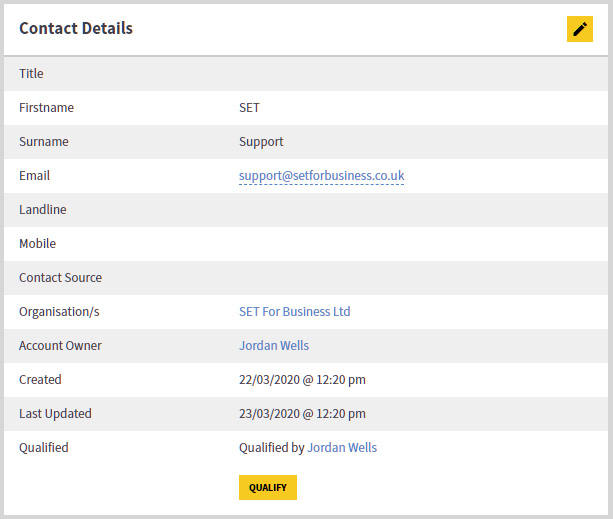Open the support@setforbusiness.co.uk email link
Viewport: 613px width, 519px height.
click(321, 176)
